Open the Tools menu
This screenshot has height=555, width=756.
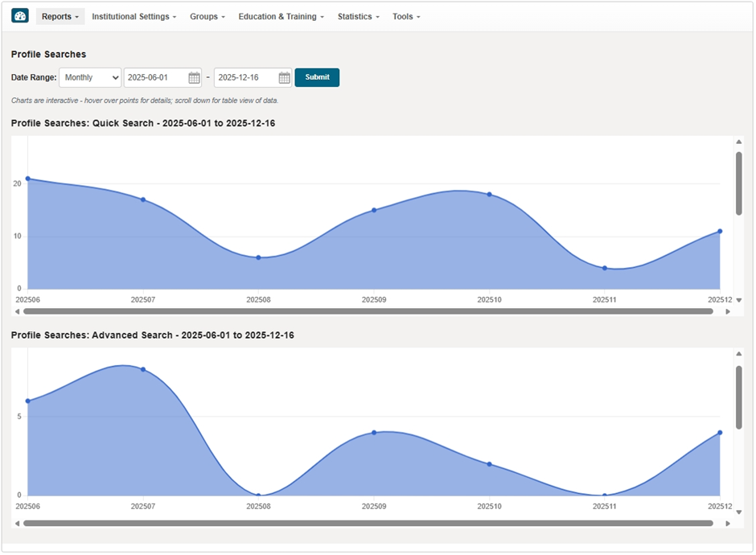(406, 16)
